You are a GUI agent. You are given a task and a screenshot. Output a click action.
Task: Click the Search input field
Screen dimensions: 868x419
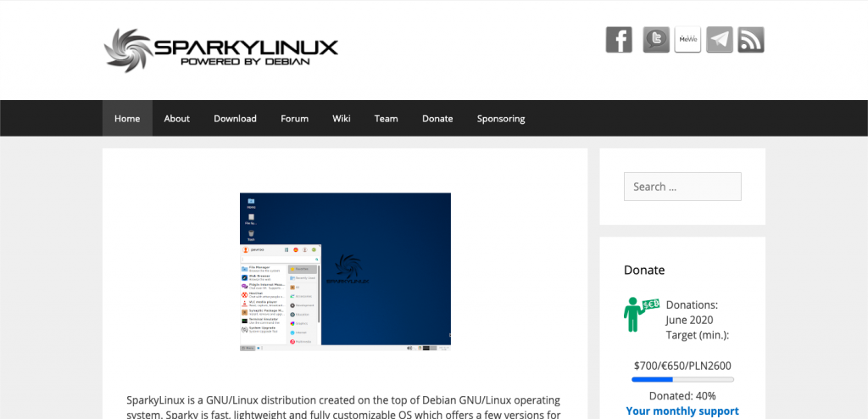click(682, 187)
